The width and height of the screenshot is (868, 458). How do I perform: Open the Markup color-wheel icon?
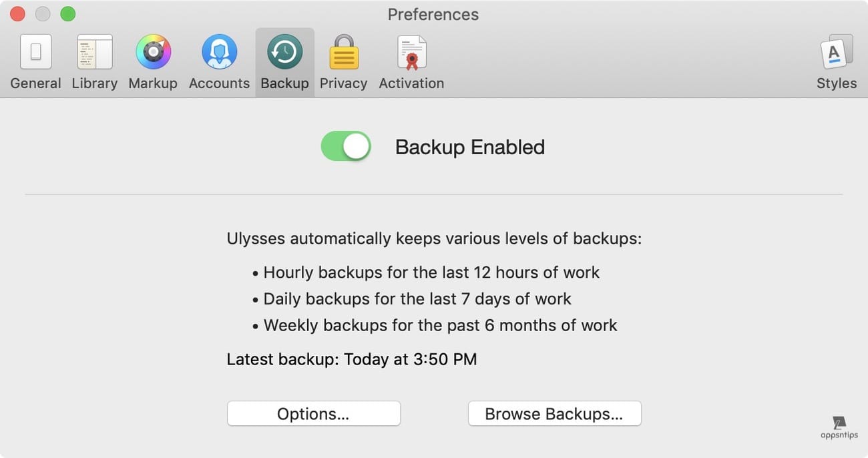[153, 51]
